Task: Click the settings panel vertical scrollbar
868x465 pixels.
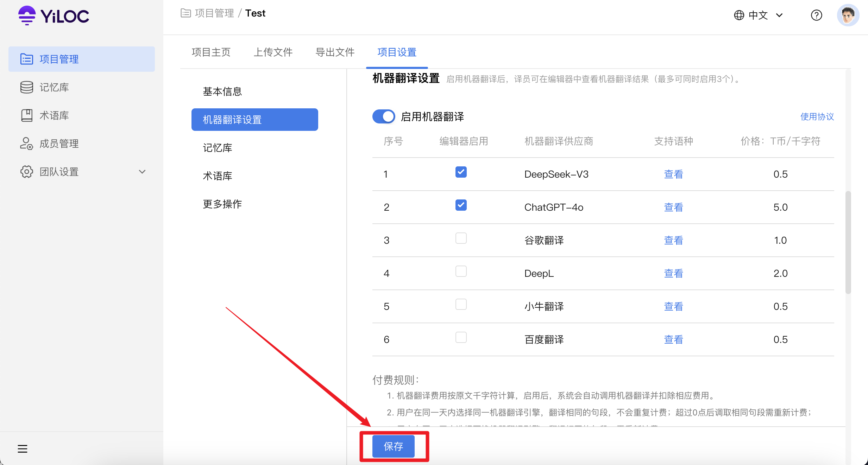Action: pyautogui.click(x=848, y=243)
